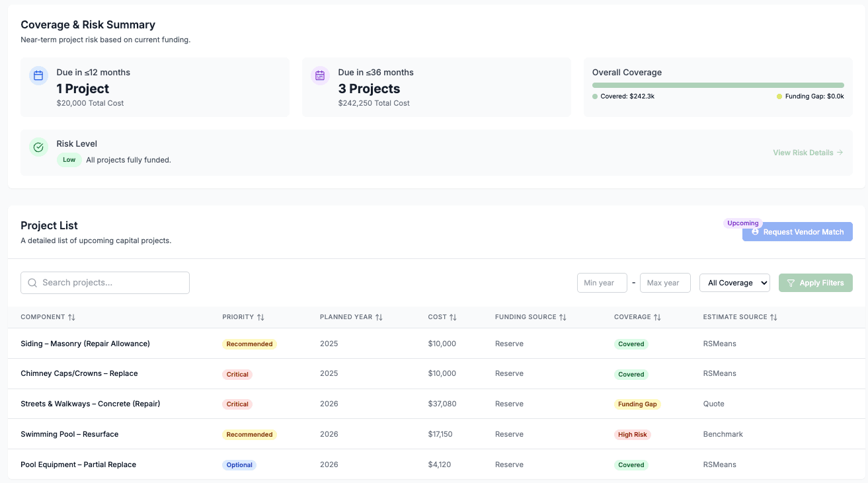Viewport: 868px width, 483px height.
Task: Click Reserve in Streets & Walkways row
Action: tap(509, 404)
